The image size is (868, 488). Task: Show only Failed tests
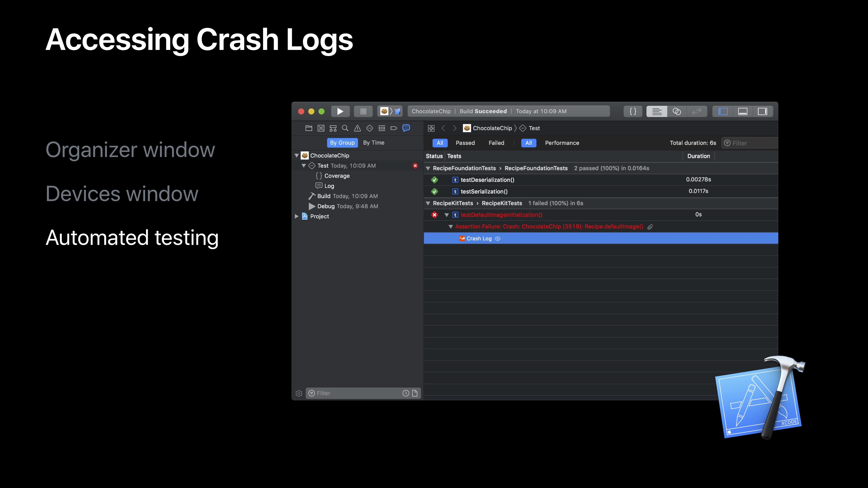pos(496,143)
